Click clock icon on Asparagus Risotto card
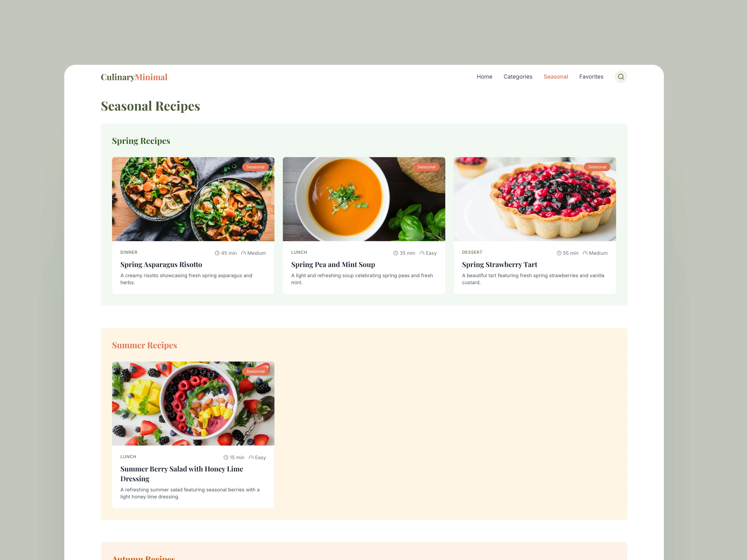The image size is (747, 560). [217, 253]
